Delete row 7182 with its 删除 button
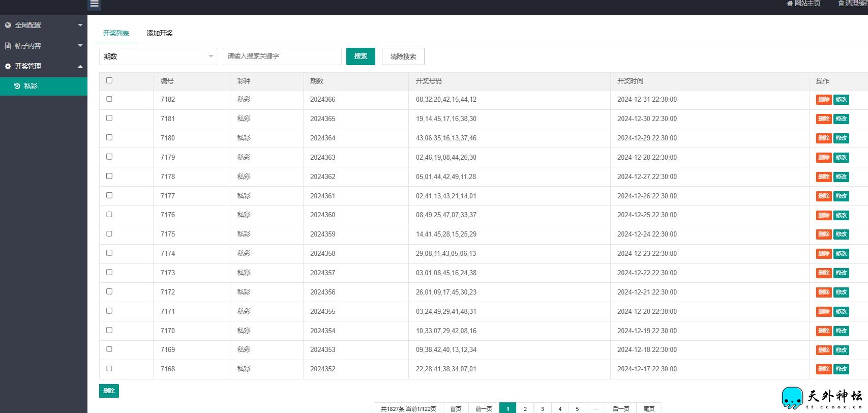Viewport: 868px width, 413px height. [824, 100]
